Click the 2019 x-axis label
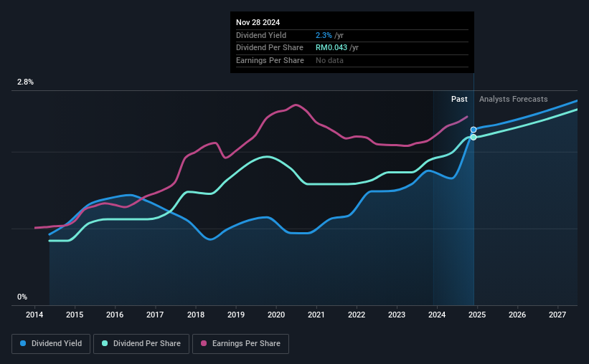 tap(236, 315)
